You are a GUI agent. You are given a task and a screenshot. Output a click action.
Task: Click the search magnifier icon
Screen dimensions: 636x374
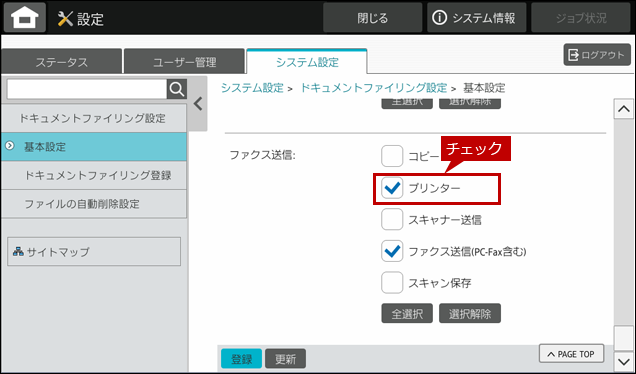point(177,89)
